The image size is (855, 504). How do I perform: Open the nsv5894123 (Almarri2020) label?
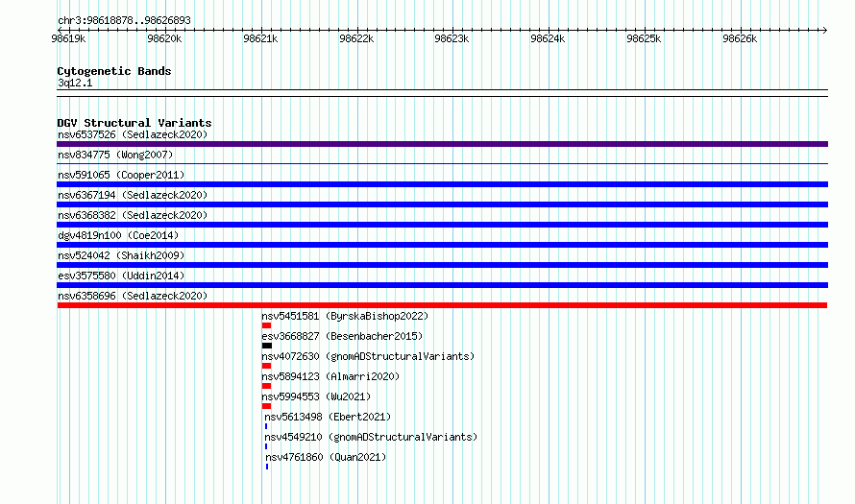click(x=330, y=376)
